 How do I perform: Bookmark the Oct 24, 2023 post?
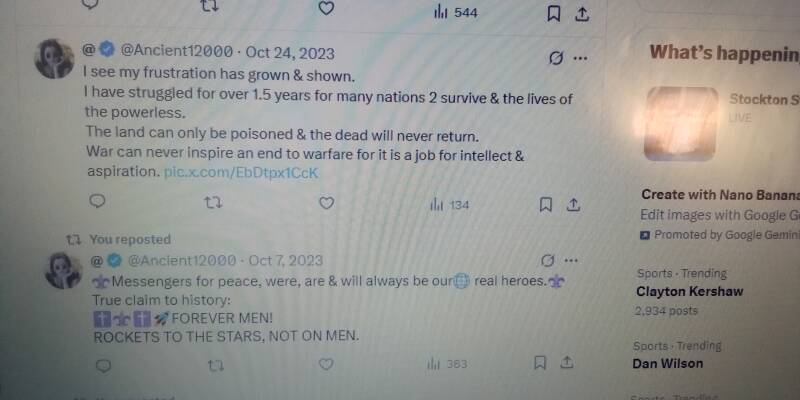[x=545, y=205]
